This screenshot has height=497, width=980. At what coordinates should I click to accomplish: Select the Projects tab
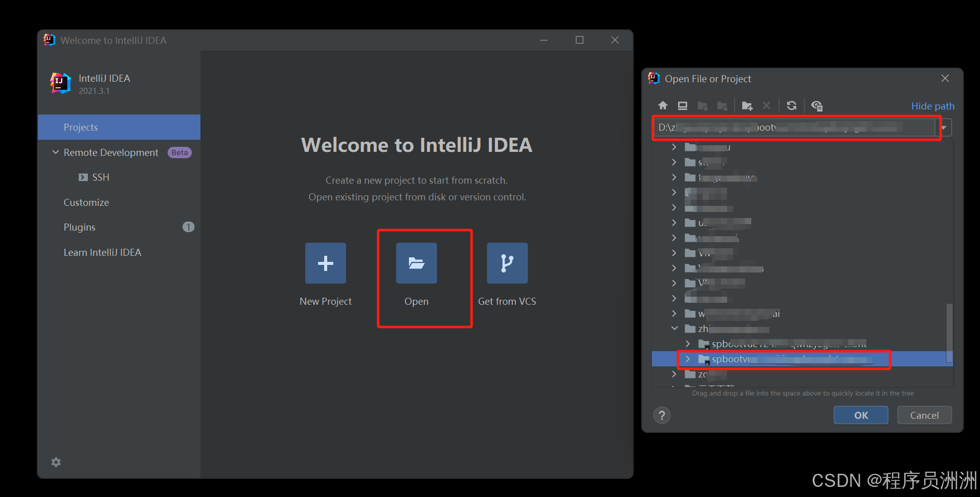point(119,127)
